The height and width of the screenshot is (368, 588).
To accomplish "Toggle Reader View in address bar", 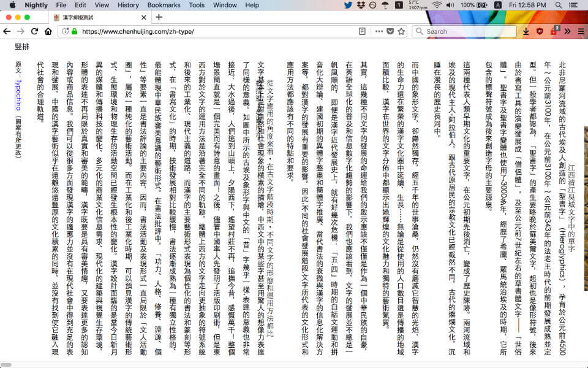I will pos(362,31).
